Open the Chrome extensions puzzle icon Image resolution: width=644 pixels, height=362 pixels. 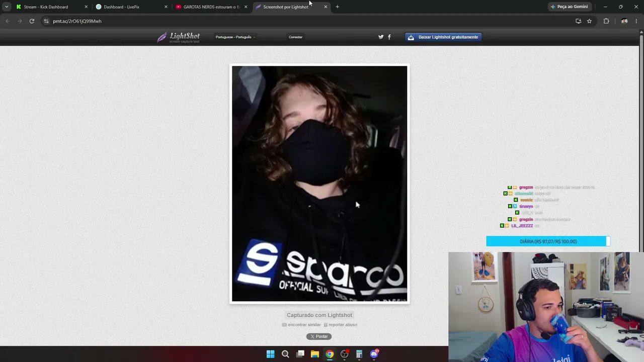[606, 21]
